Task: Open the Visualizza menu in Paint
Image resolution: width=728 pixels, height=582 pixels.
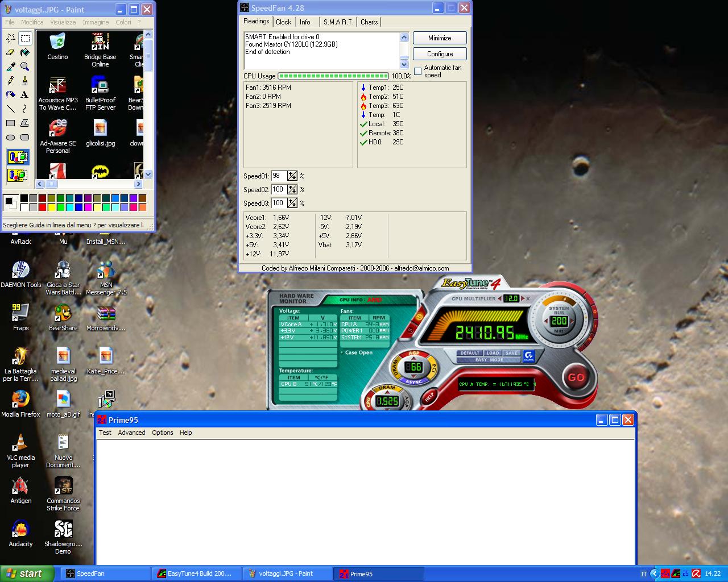Action: click(63, 22)
